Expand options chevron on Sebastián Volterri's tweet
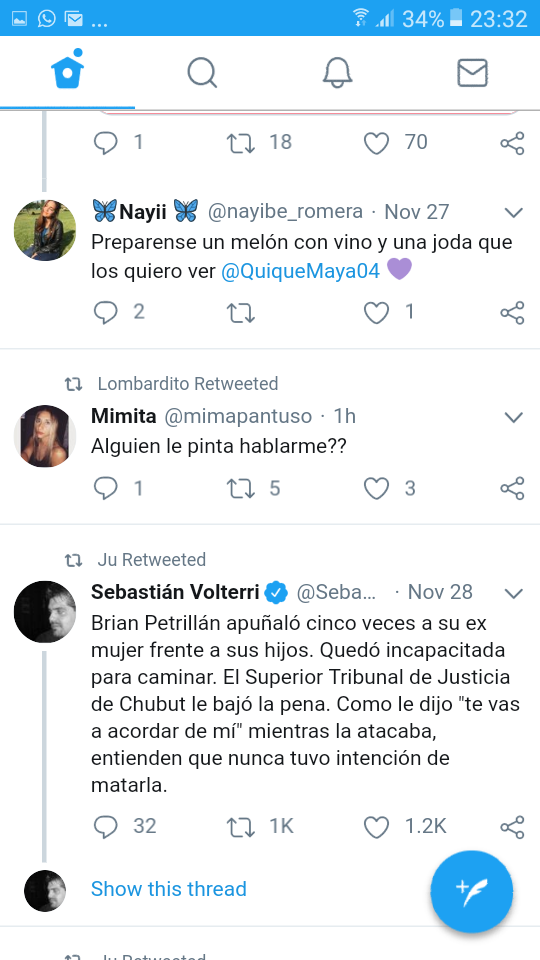This screenshot has width=540, height=960. pos(513,593)
